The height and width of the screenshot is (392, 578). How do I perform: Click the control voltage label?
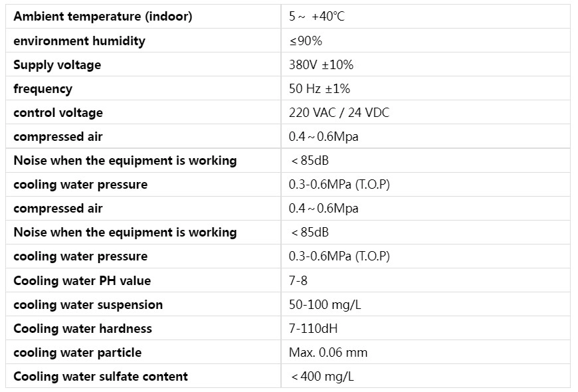click(58, 113)
